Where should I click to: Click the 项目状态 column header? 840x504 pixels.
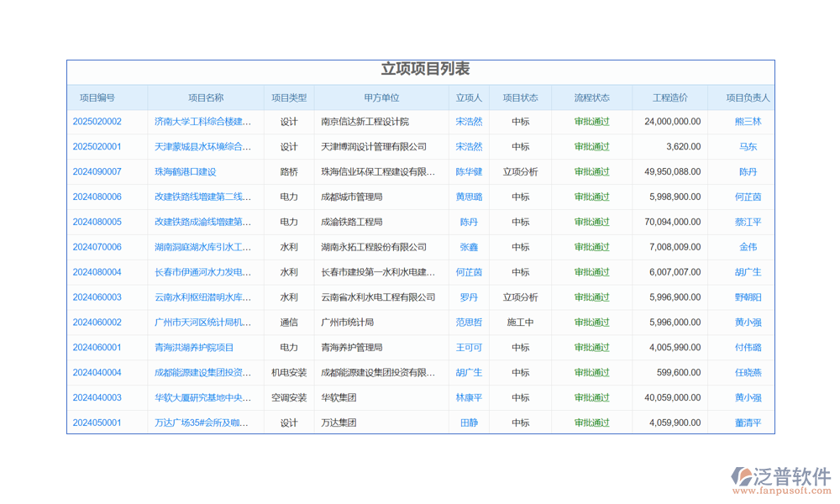[520, 98]
